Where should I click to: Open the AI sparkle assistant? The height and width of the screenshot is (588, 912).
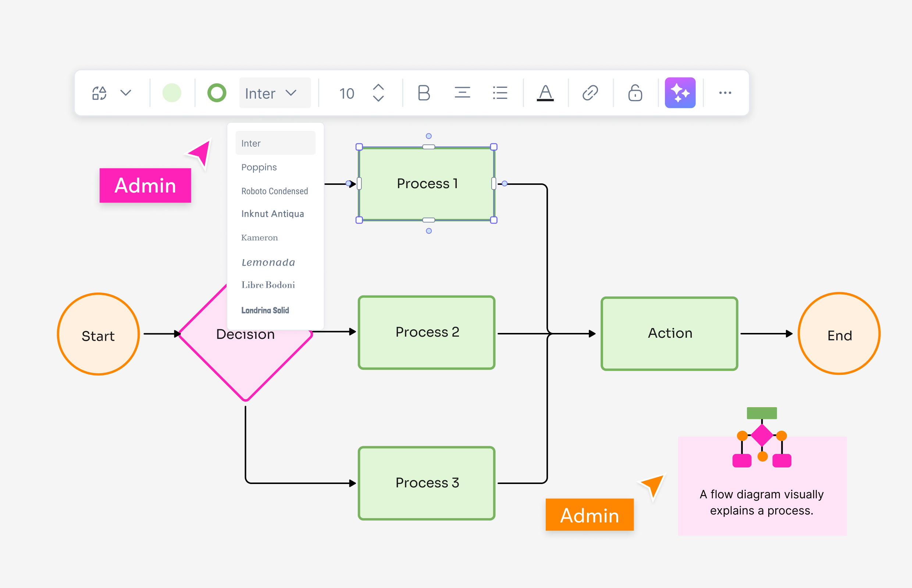click(x=680, y=93)
